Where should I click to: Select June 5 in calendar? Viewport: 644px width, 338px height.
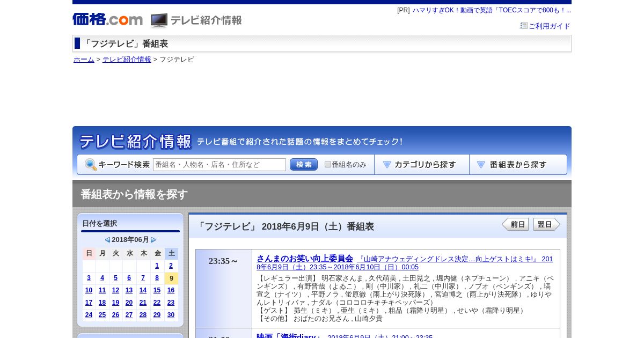pos(115,278)
